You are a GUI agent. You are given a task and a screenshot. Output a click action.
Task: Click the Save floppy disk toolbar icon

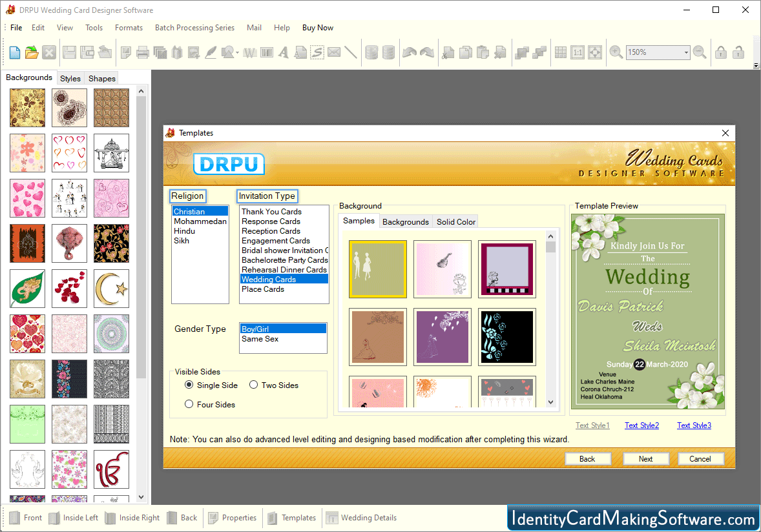click(x=69, y=52)
